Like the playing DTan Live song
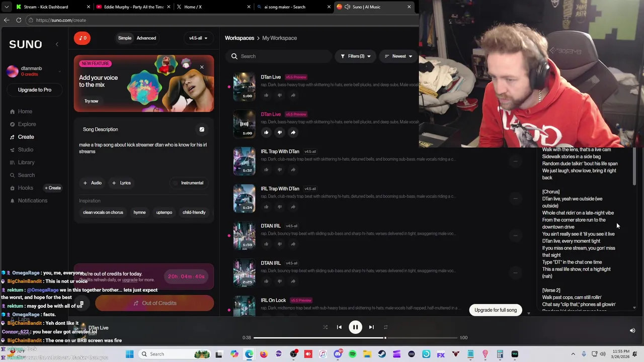This screenshot has width=644, height=362. point(266,132)
